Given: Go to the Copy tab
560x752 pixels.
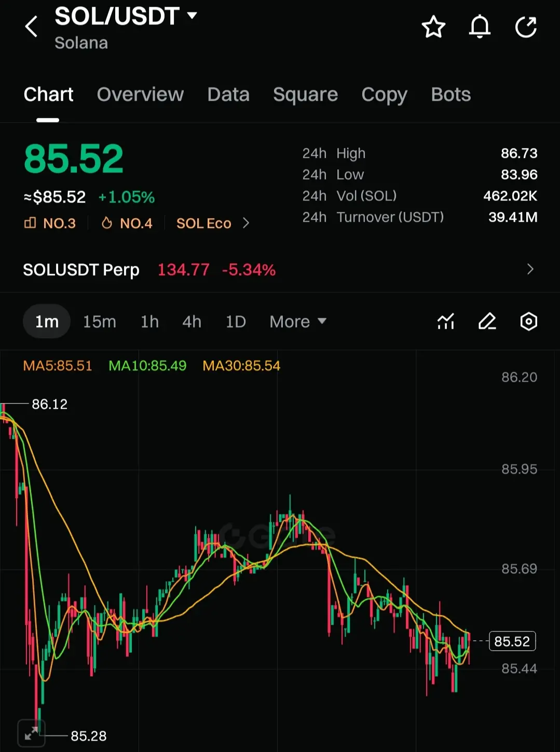Looking at the screenshot, I should pyautogui.click(x=384, y=95).
